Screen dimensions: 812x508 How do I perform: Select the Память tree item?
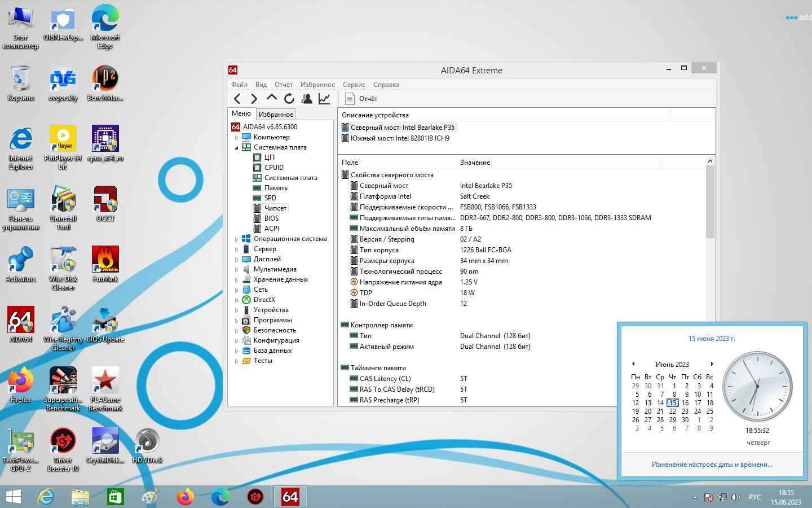[x=276, y=188]
